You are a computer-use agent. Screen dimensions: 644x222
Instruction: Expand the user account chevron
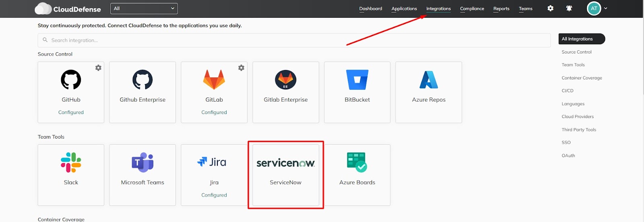pyautogui.click(x=605, y=8)
